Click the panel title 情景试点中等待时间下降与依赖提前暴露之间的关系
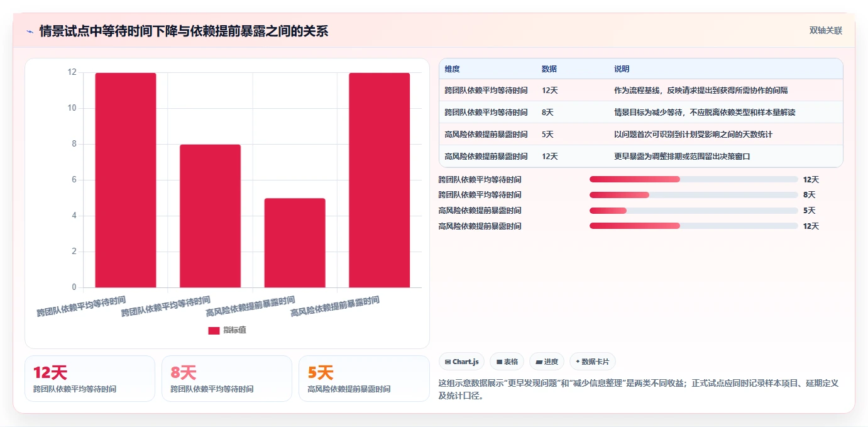Screen dimensions: 868x427 [184, 31]
